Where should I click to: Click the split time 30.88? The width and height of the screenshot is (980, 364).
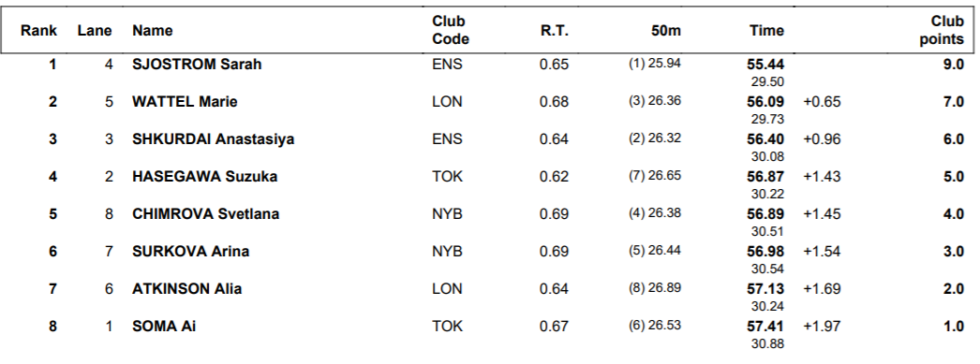(767, 343)
